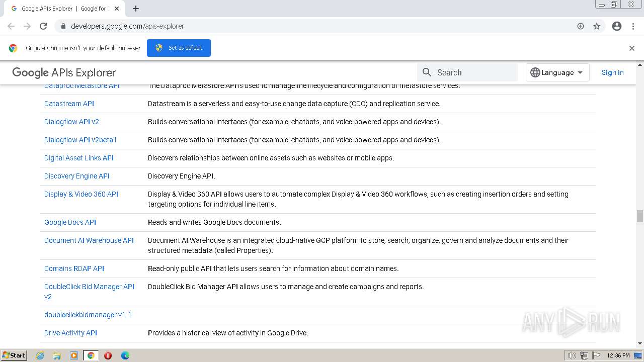The image size is (644, 362).
Task: Click the search magnifier icon
Action: pos(427,72)
